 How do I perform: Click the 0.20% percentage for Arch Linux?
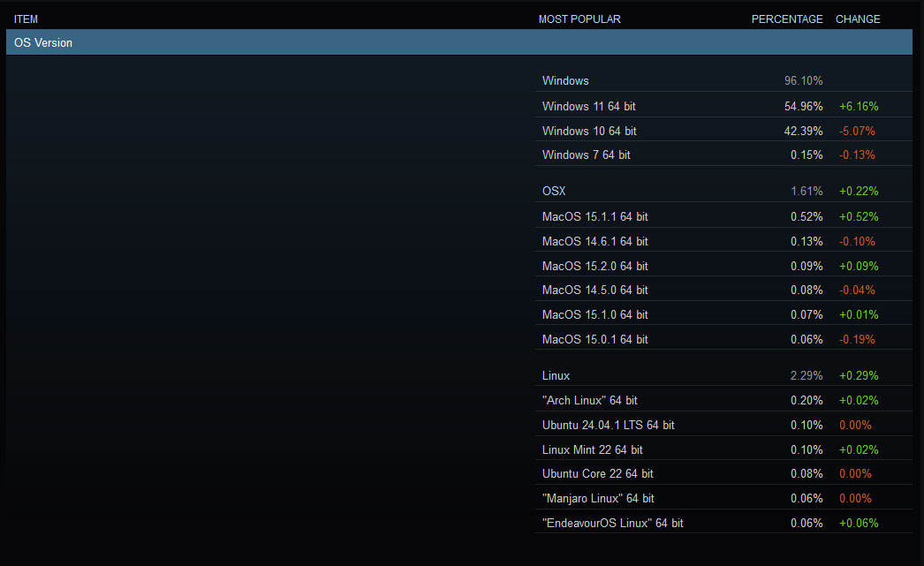[x=807, y=401]
